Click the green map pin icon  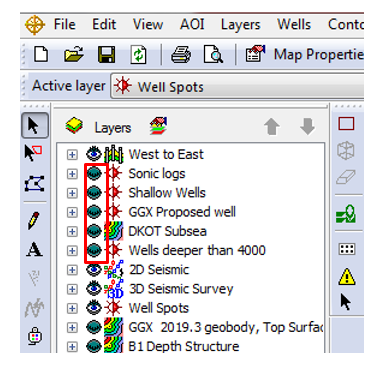tap(346, 214)
